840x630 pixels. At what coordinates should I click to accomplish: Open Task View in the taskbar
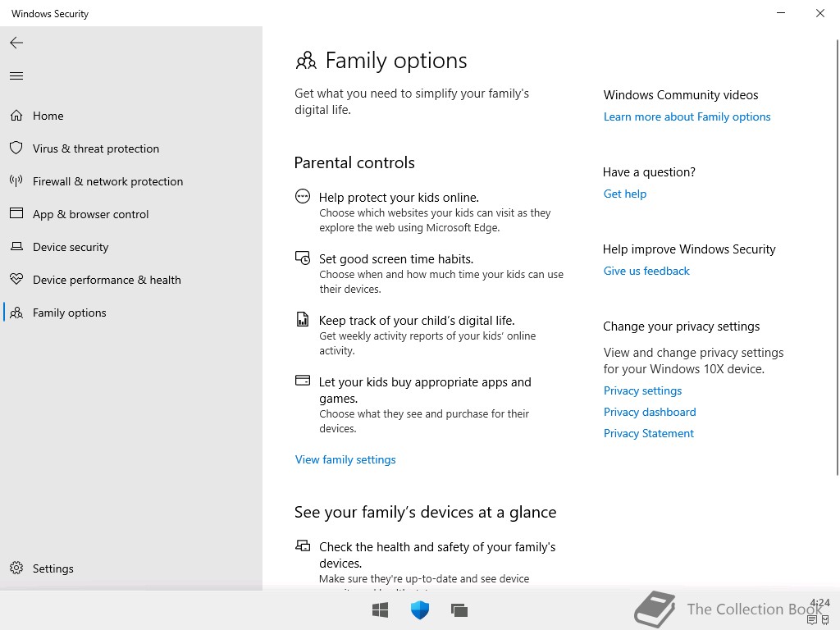459,609
